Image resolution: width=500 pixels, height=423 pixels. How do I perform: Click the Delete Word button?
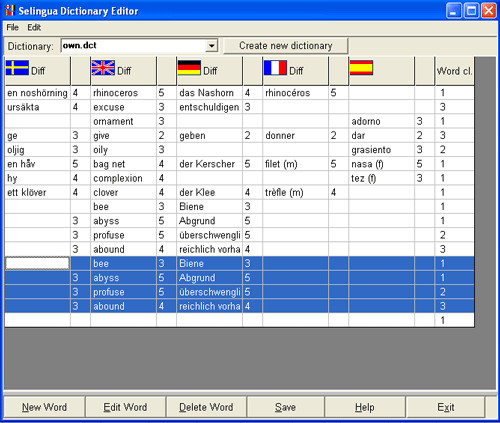[x=206, y=407]
